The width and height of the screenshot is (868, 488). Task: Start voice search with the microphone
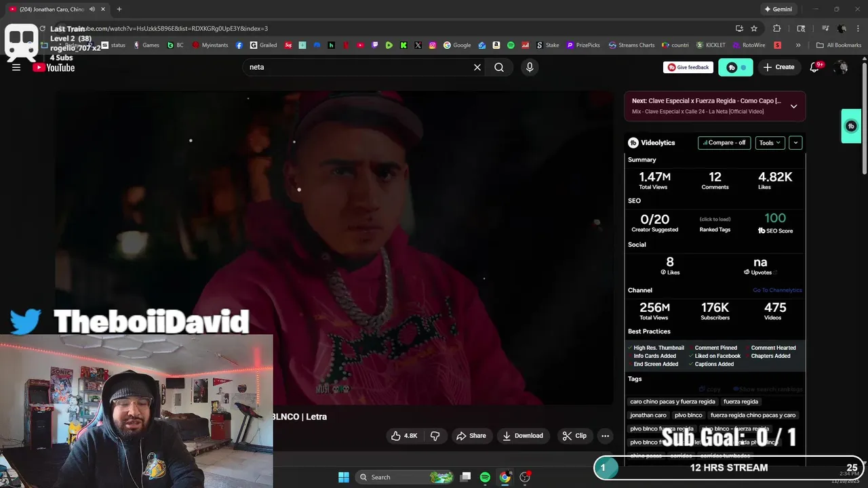pos(530,67)
